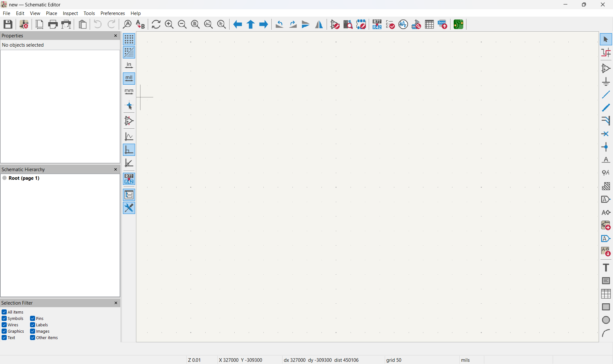The height and width of the screenshot is (364, 613).
Task: Uncheck Graphics in the Selection Filter
Action: [x=4, y=331]
